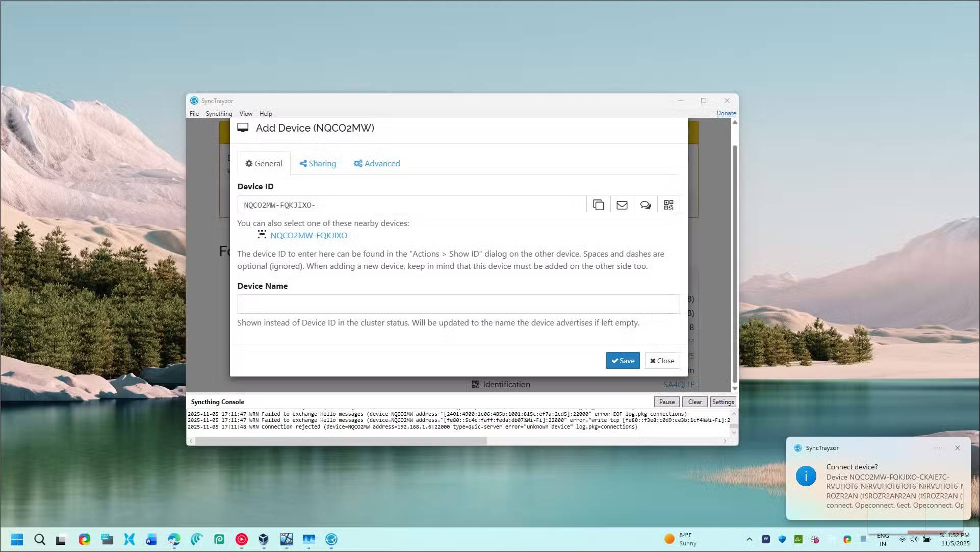Open the Syncthing menu

(x=219, y=113)
